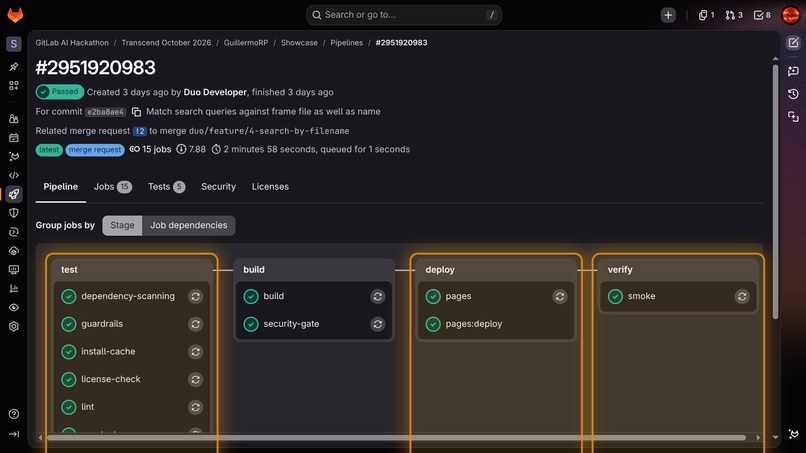806x453 pixels.
Task: Open the GitLab logo home link
Action: [x=15, y=14]
